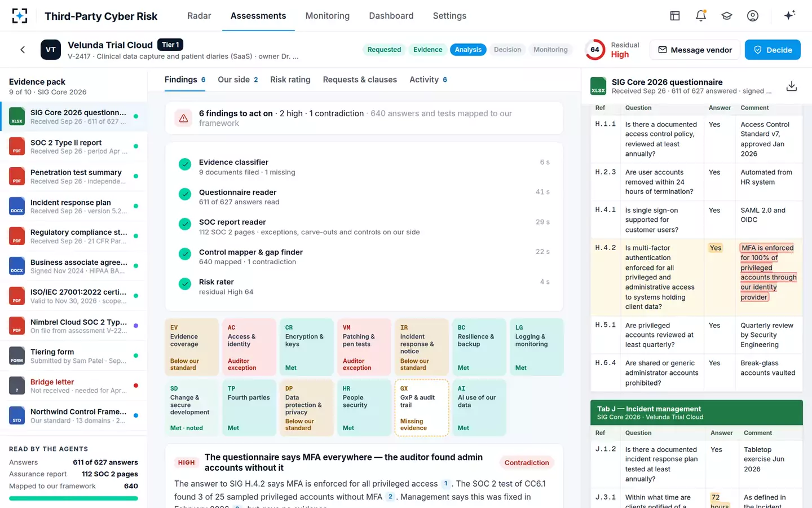The height and width of the screenshot is (508, 812).
Task: Select the Decision stage pill
Action: point(507,50)
